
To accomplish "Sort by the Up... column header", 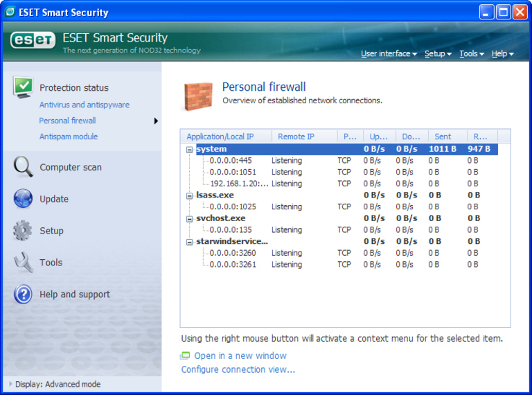I will point(380,137).
